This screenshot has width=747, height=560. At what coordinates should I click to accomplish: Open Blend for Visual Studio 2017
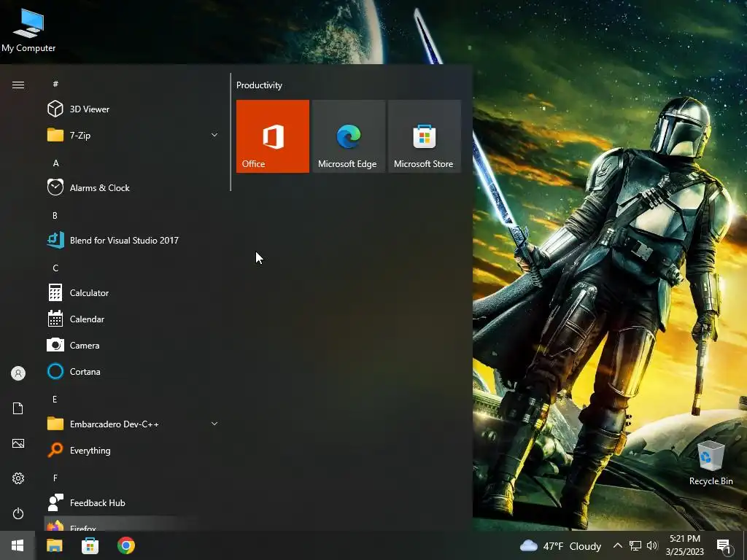pos(133,241)
